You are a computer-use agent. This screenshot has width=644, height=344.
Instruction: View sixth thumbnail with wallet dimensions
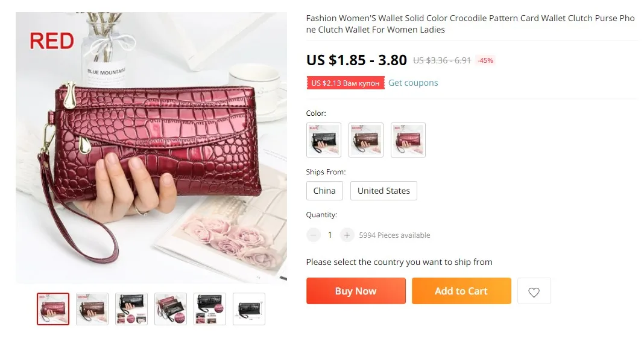[249, 309]
